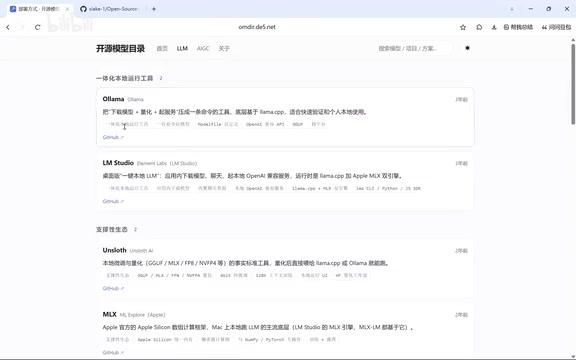Open the downloads icon in the toolbar
Viewport: 576px width, 360px height.
[x=494, y=27]
